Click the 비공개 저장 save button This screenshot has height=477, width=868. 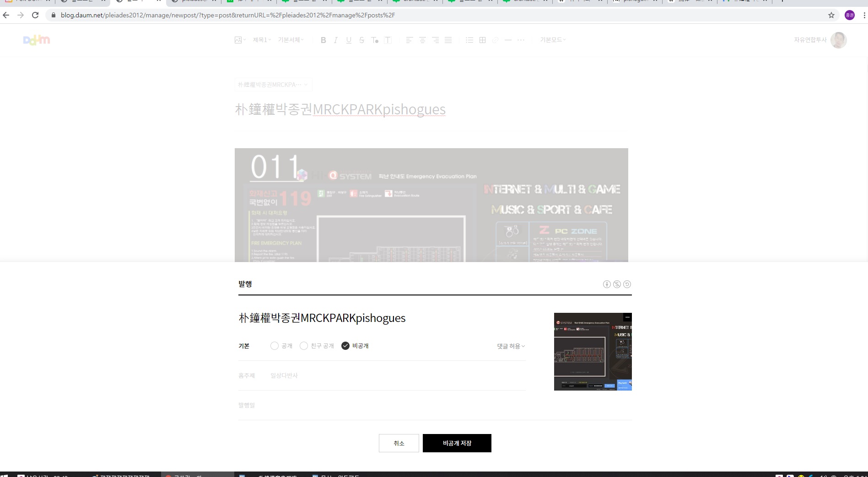coord(457,443)
